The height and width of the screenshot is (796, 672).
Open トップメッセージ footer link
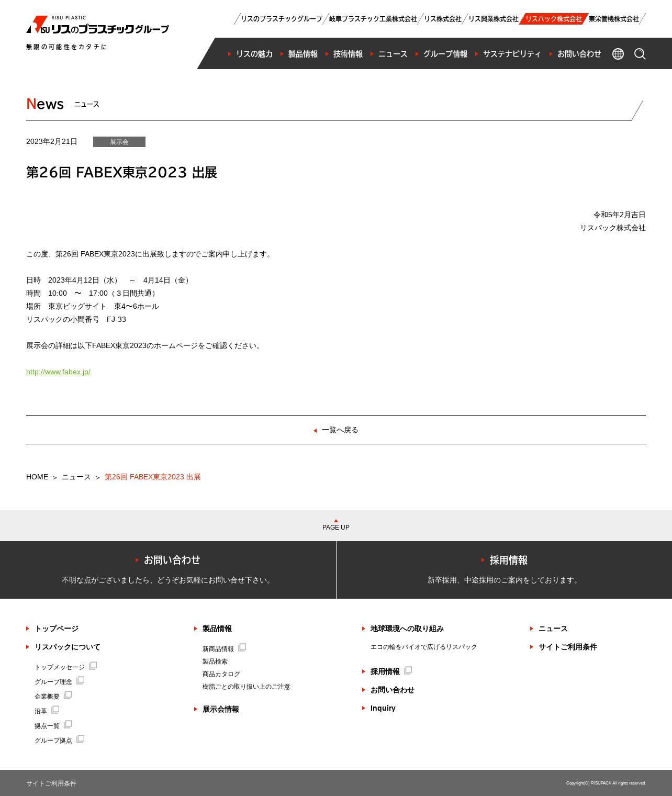[60, 667]
